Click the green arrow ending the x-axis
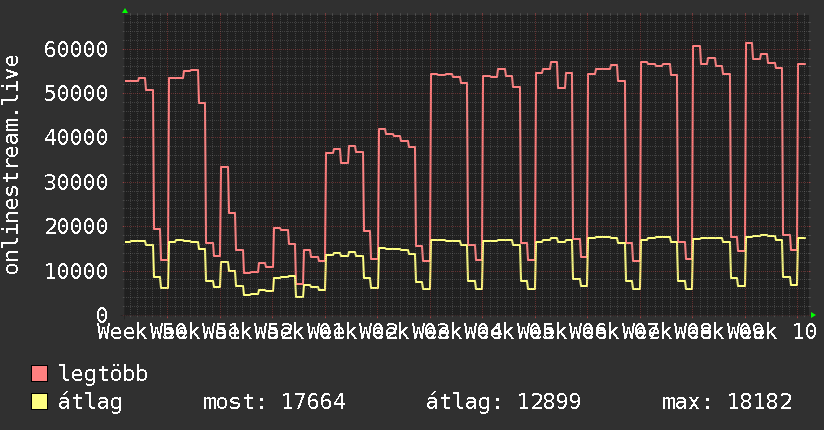824x430 pixels. click(813, 315)
